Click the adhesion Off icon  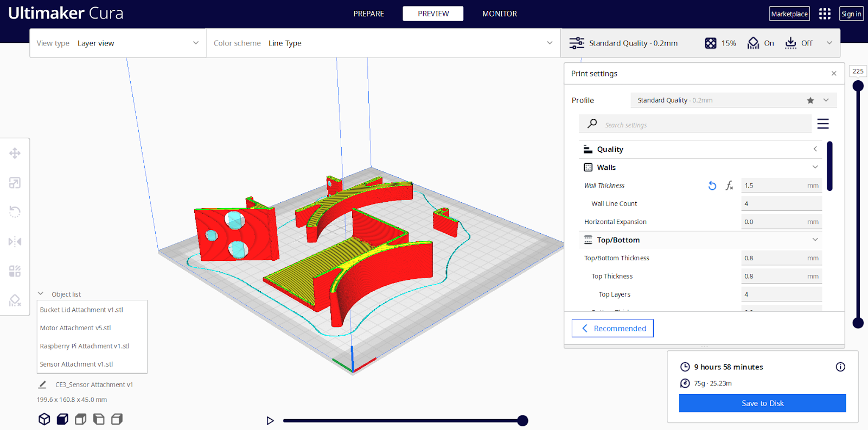tap(791, 43)
